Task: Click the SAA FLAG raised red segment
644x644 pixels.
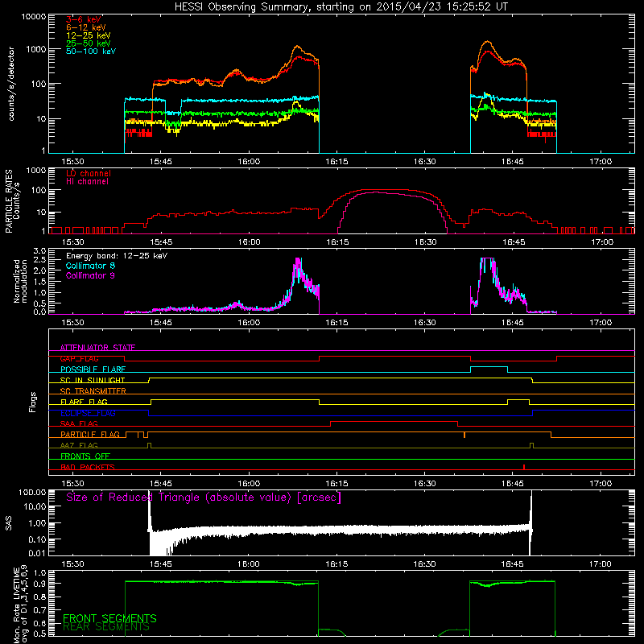Action: pos(394,422)
